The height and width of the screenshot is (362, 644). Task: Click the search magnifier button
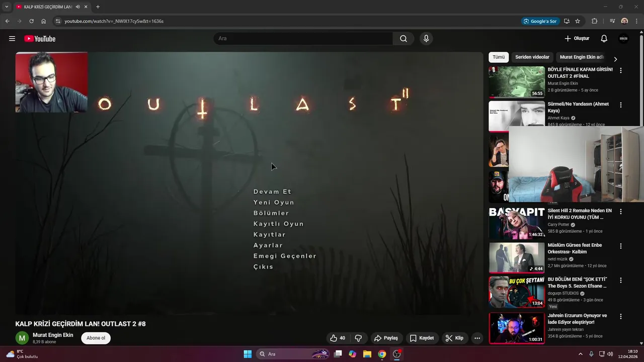pos(404,39)
